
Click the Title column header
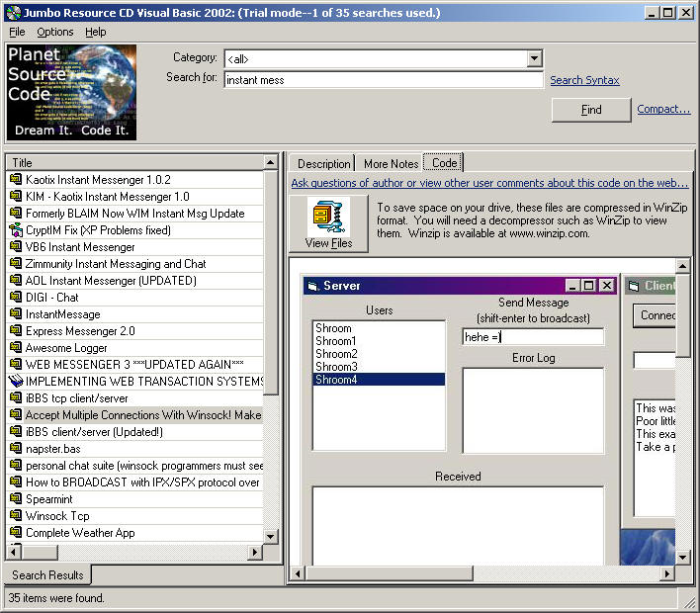[134, 162]
